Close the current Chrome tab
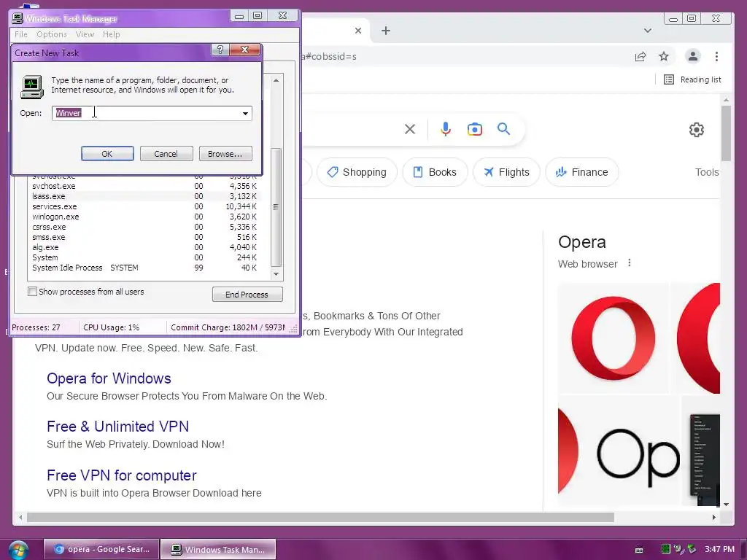Screen dimensions: 747x560 [358, 31]
